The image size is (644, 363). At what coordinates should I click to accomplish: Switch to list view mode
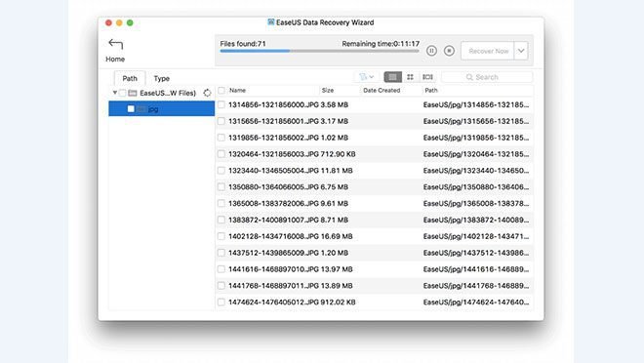pos(392,77)
